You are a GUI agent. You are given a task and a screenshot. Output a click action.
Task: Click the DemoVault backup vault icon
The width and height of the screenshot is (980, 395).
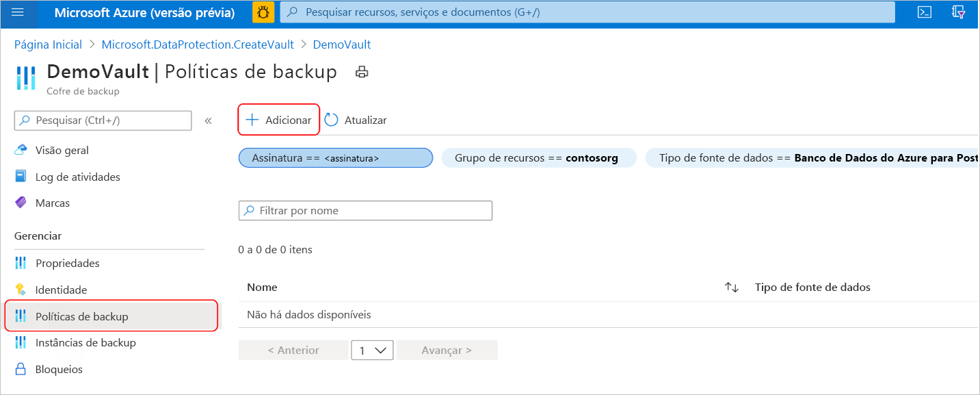point(25,77)
